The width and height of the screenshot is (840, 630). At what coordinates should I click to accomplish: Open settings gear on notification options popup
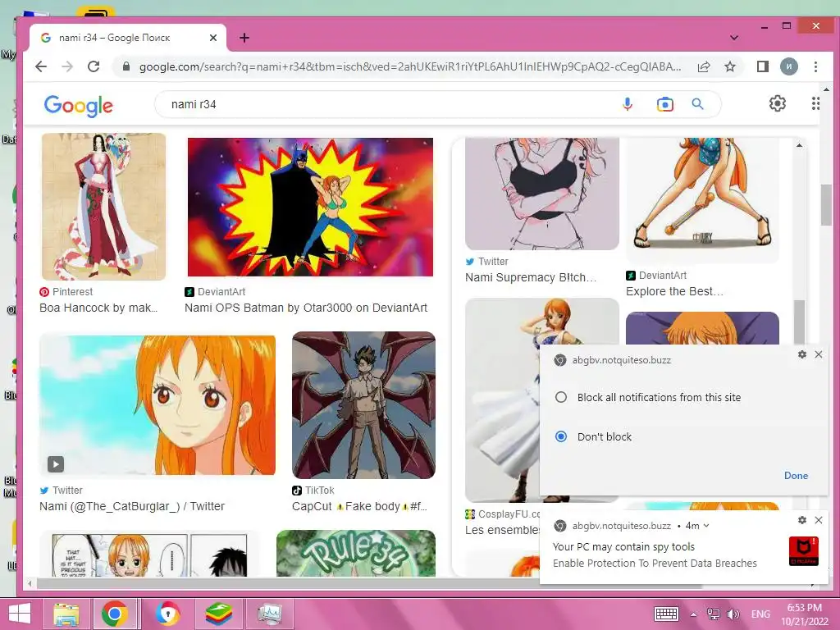802,354
